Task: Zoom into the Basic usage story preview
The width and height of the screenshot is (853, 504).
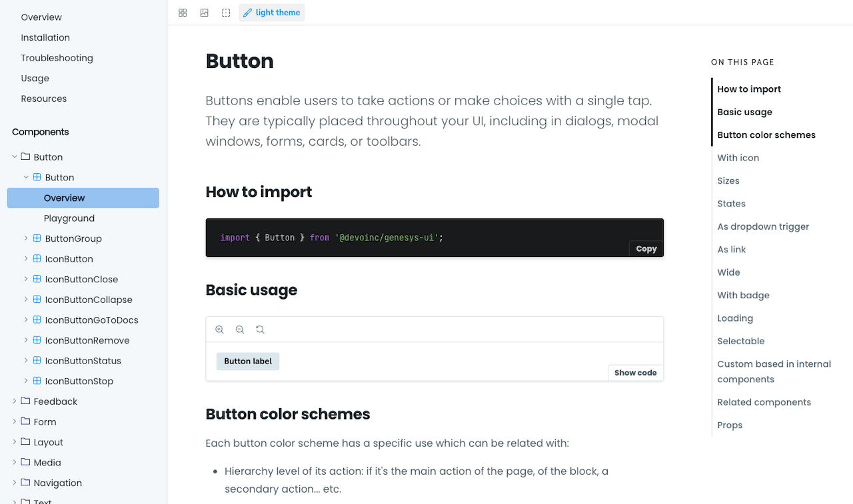Action: point(220,329)
